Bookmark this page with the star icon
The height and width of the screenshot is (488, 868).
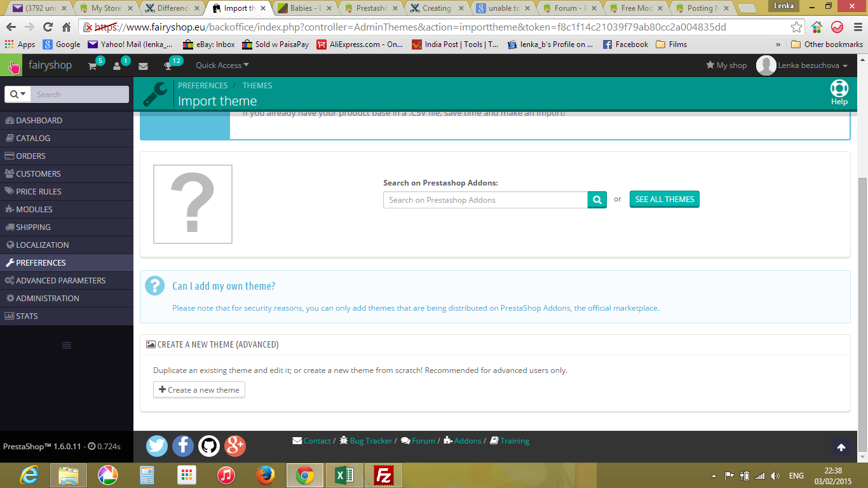[x=796, y=27]
